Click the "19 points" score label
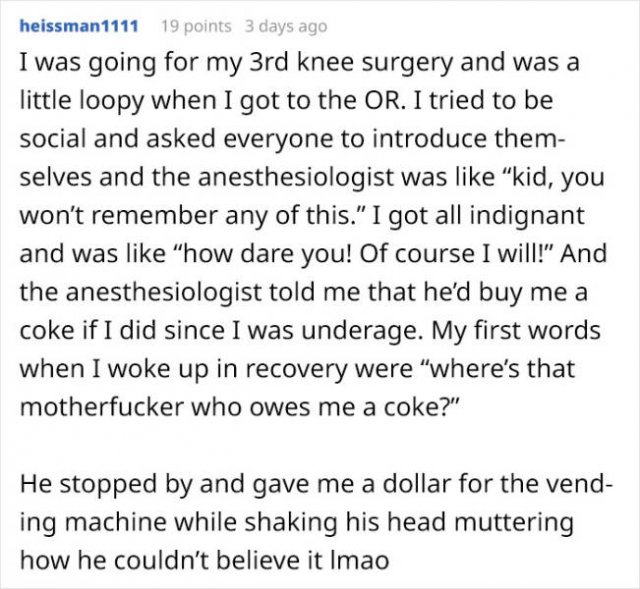 (x=196, y=27)
